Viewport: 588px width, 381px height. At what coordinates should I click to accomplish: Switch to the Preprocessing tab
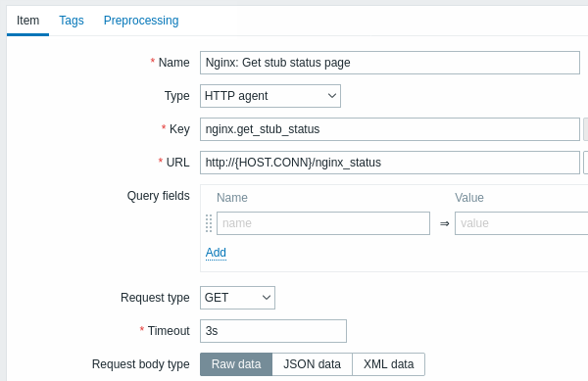click(141, 21)
